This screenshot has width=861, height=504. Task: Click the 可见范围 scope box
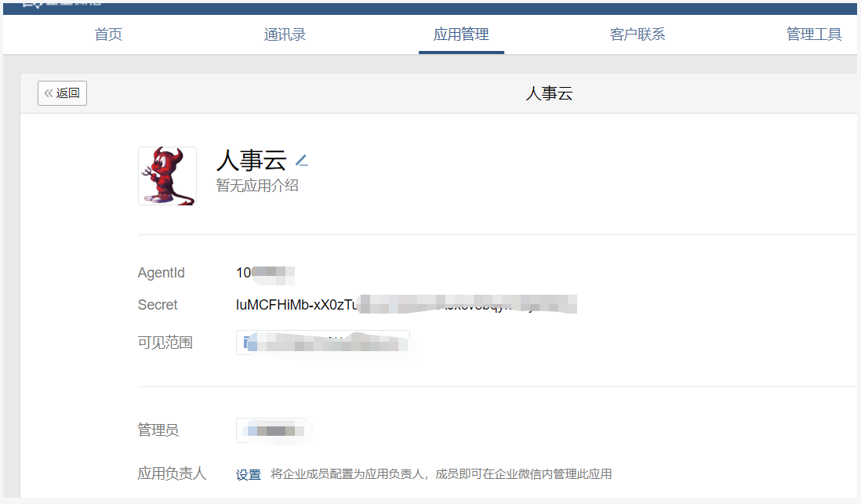pos(323,343)
